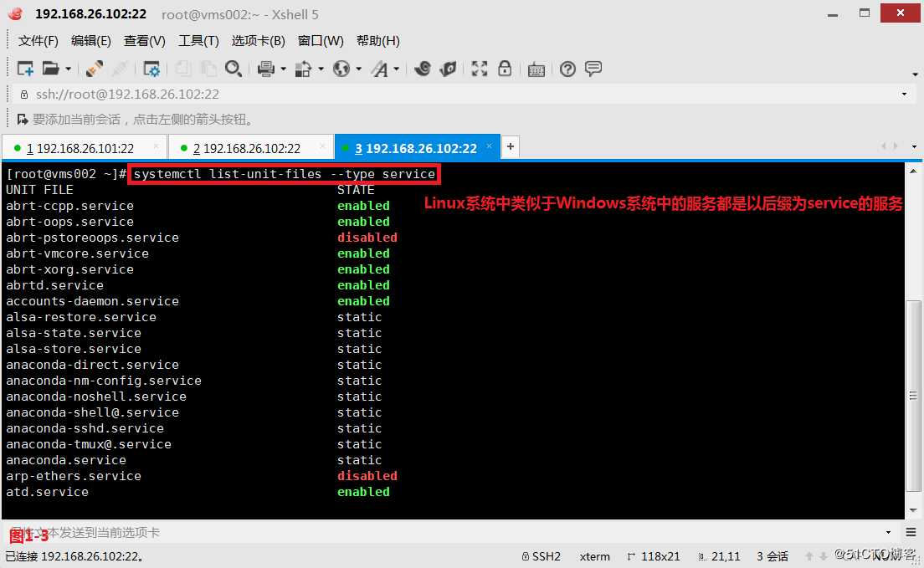
Task: Open session Properties gear icon
Action: click(151, 69)
